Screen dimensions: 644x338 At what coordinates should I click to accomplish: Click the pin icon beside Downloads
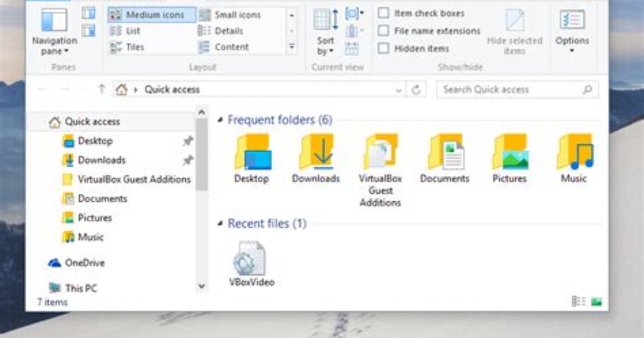[x=188, y=160]
